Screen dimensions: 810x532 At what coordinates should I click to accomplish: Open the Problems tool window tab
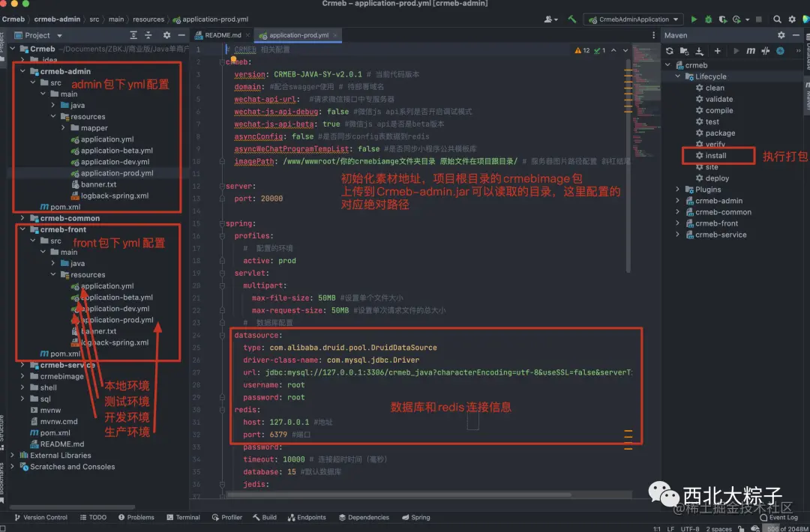click(136, 517)
